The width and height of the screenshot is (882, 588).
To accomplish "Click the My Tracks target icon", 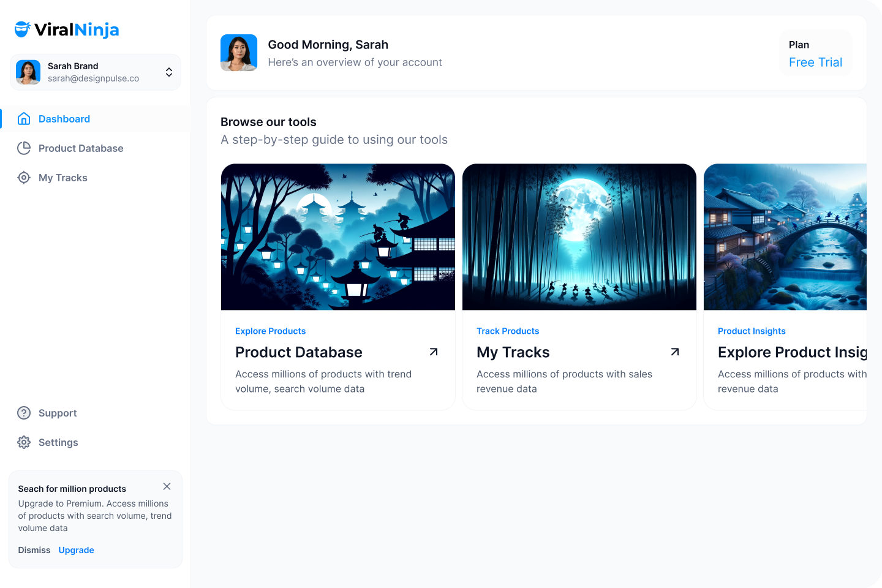I will pyautogui.click(x=24, y=178).
